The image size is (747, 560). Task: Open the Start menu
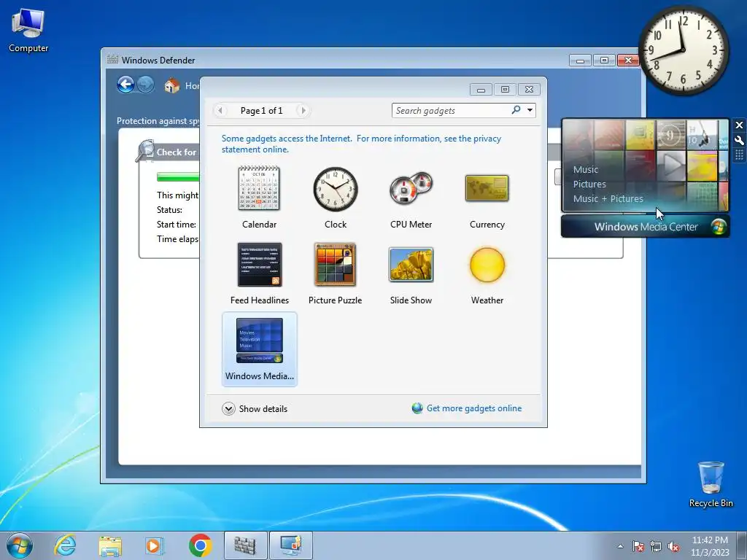pyautogui.click(x=20, y=545)
